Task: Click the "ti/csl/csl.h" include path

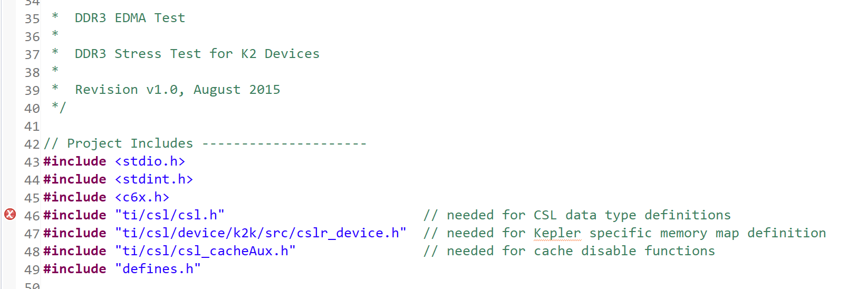Action: point(170,215)
